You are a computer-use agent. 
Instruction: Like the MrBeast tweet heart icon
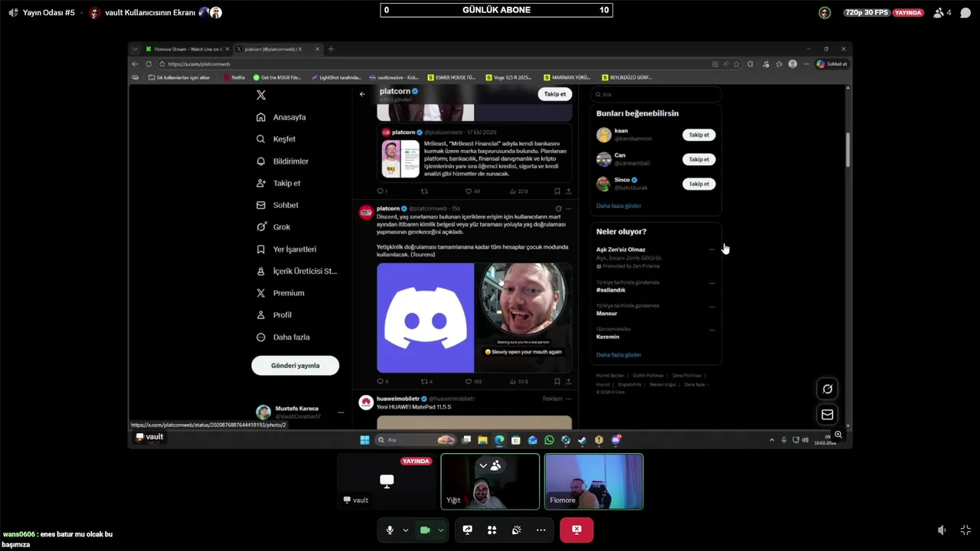(x=469, y=191)
